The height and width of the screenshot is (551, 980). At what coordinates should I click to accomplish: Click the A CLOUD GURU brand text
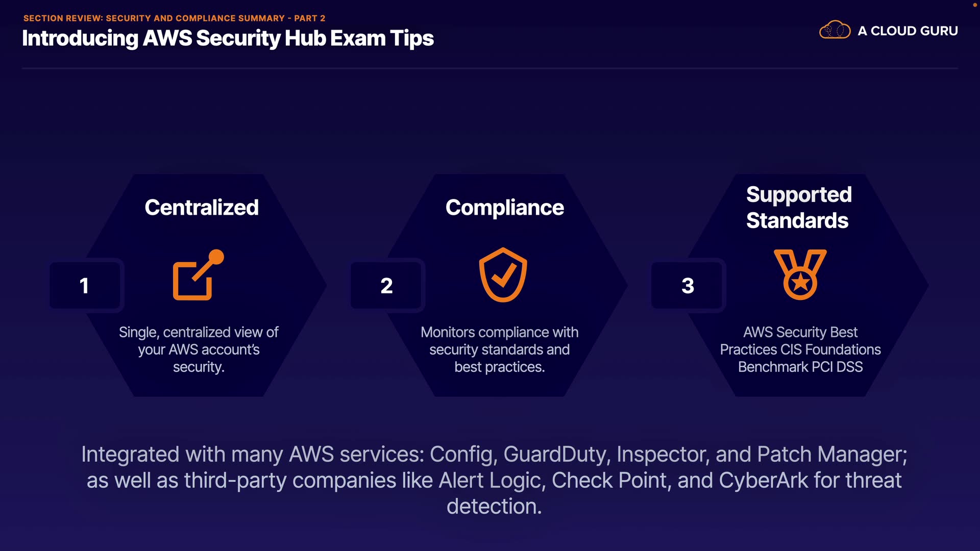[908, 31]
